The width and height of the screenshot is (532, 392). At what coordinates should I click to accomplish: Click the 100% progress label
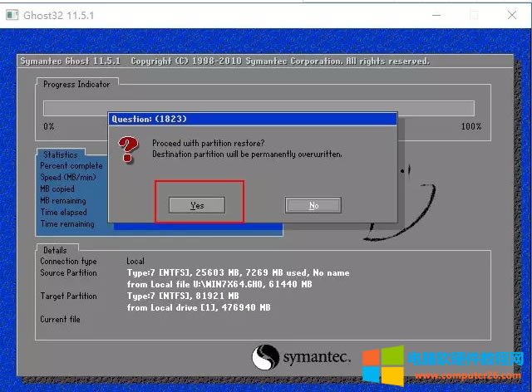point(470,126)
